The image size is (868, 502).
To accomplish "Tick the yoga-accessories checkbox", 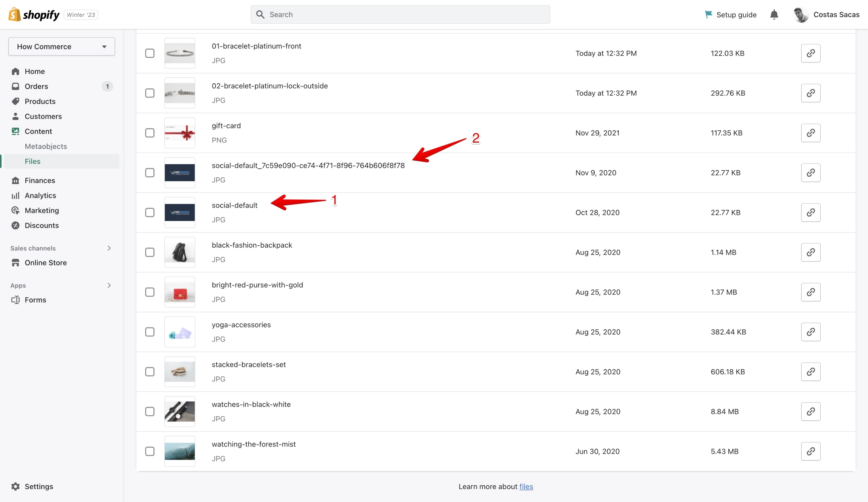I will [149, 332].
